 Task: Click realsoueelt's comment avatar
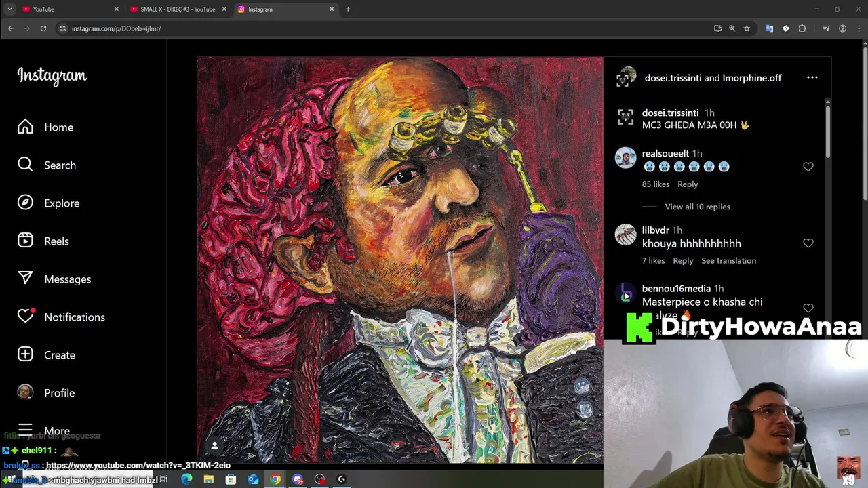(625, 158)
